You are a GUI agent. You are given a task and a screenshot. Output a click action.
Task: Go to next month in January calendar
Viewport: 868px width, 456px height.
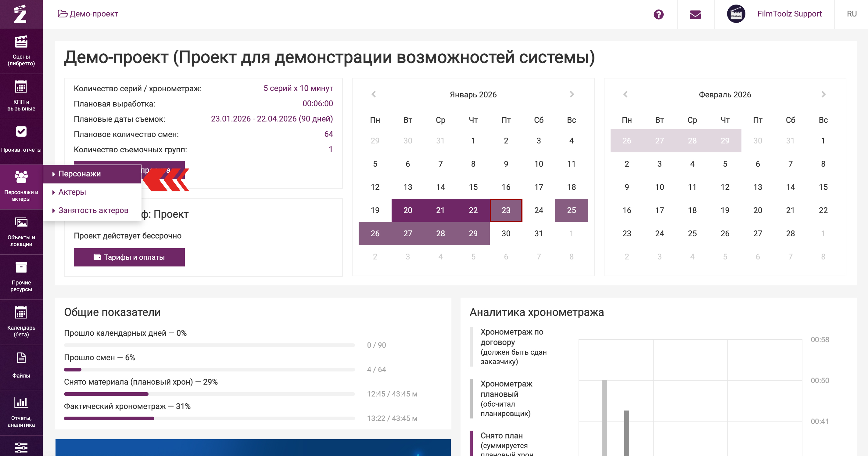[x=572, y=94]
